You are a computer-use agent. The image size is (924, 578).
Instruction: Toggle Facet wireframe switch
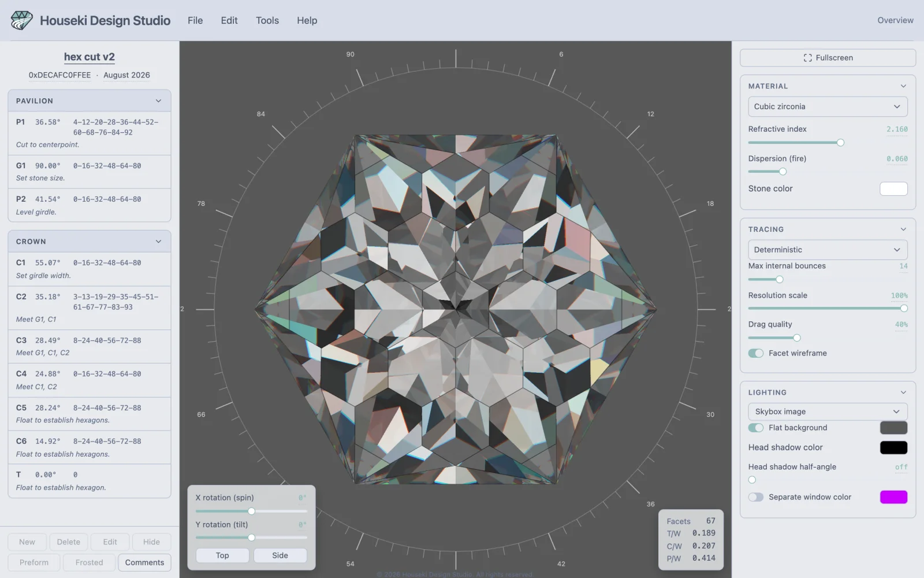tap(756, 353)
